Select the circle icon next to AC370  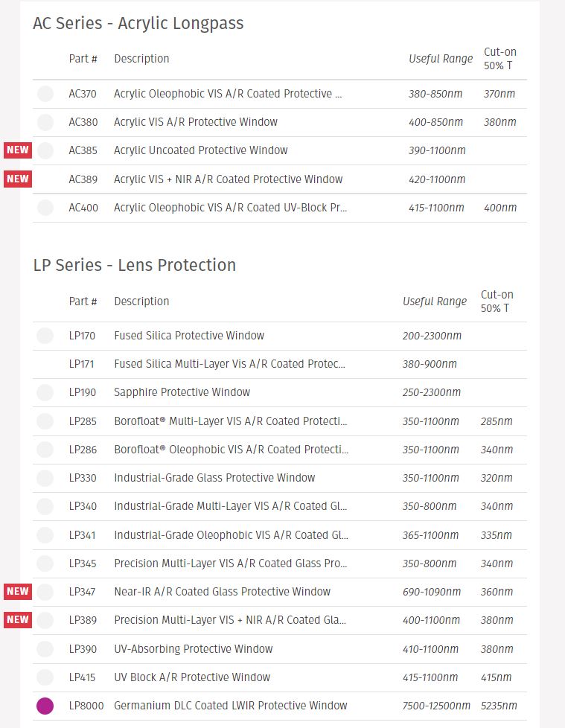tap(45, 94)
